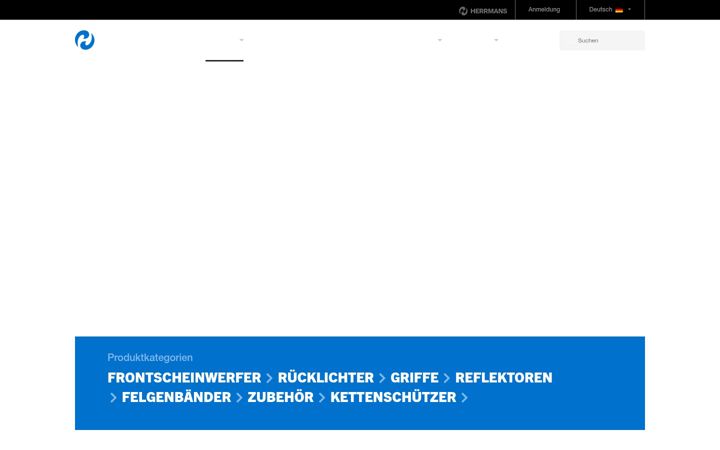Focus the Suchen search field

pos(602,40)
